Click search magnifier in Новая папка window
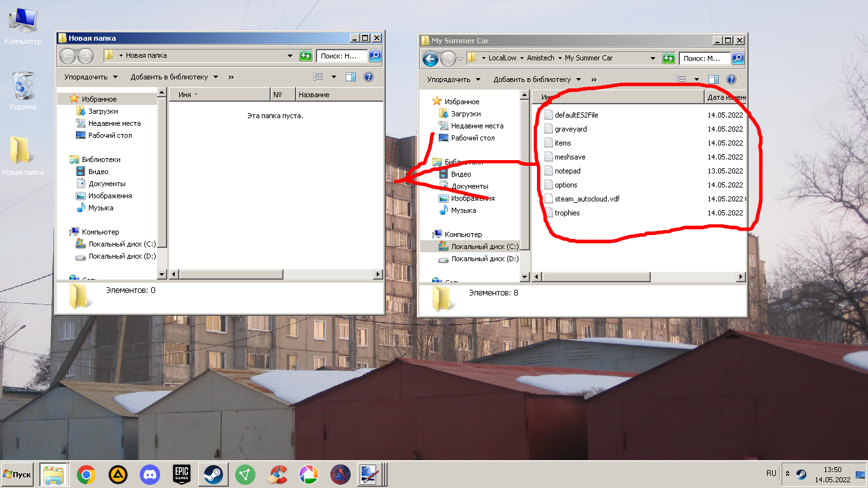 pos(375,56)
